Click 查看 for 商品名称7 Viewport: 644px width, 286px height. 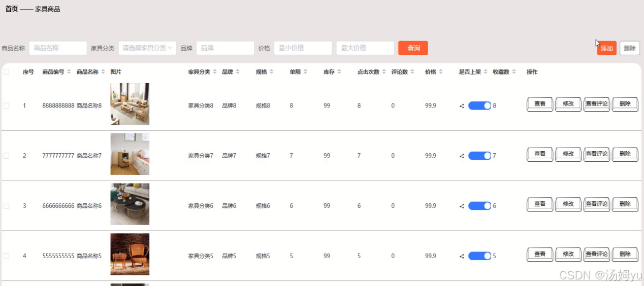(540, 155)
